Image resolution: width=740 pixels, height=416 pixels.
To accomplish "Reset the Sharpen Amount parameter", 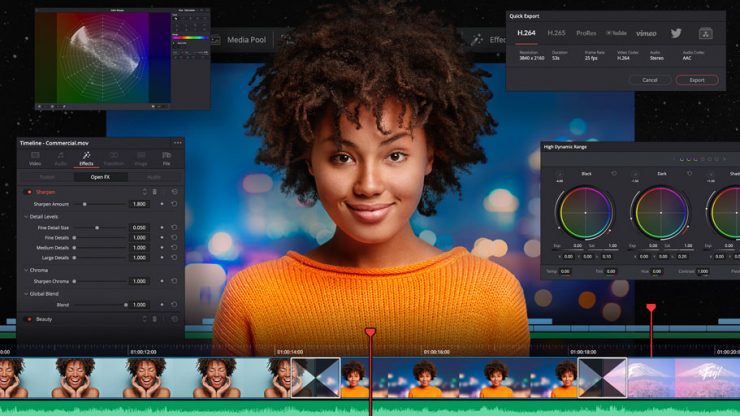I will 174,204.
